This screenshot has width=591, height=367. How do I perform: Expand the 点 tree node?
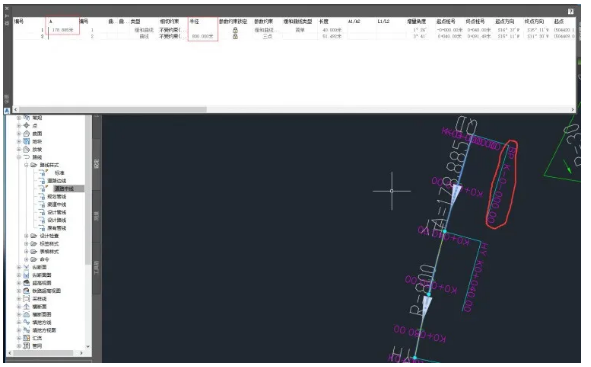pyautogui.click(x=19, y=125)
